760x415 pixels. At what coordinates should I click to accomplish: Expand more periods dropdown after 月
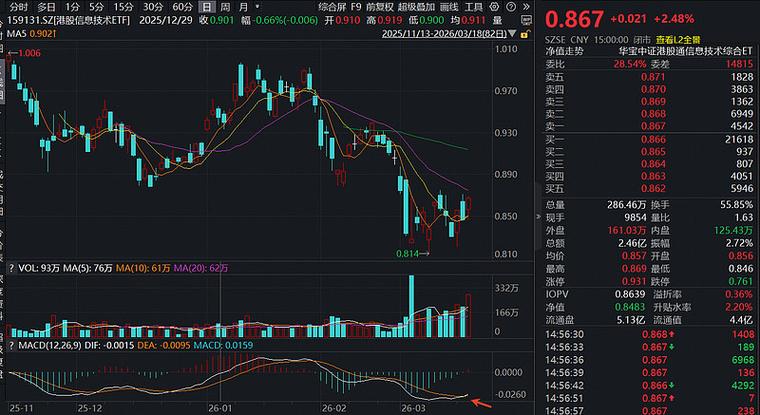[257, 7]
